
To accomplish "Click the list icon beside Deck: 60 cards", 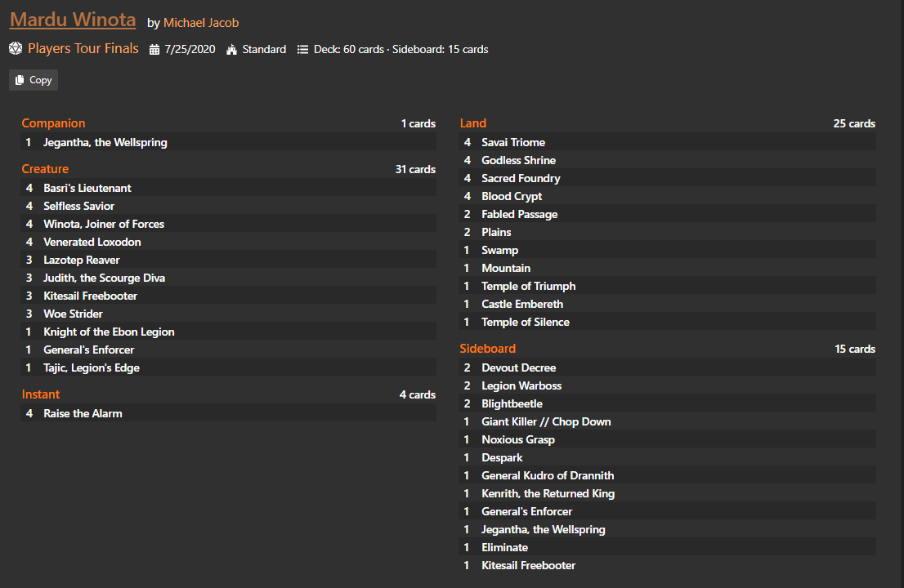I will [302, 50].
